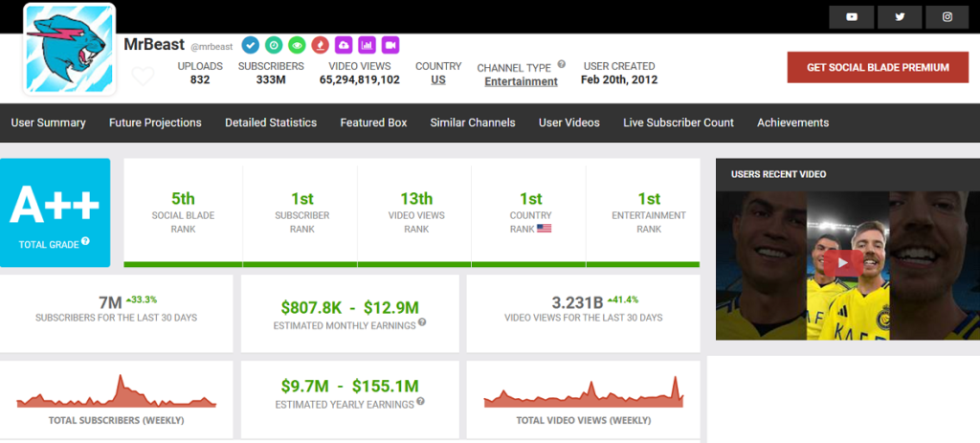
Task: Open the YouTube icon button in top bar
Action: 851,17
